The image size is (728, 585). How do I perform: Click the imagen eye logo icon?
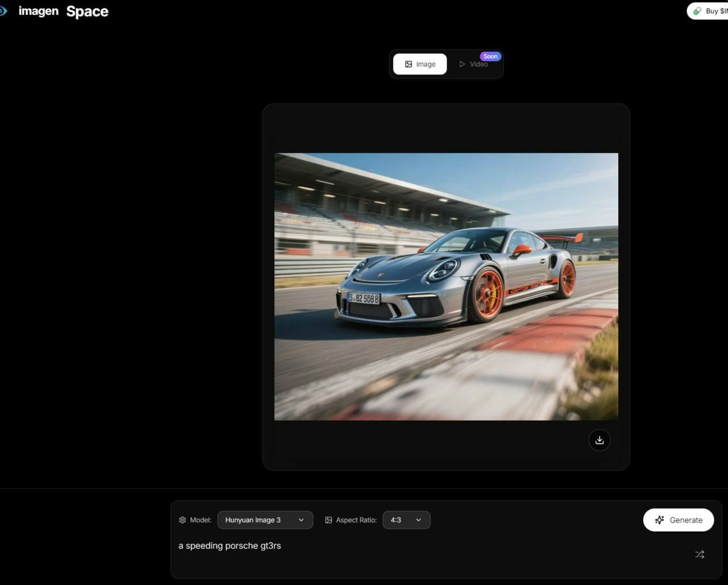point(3,11)
